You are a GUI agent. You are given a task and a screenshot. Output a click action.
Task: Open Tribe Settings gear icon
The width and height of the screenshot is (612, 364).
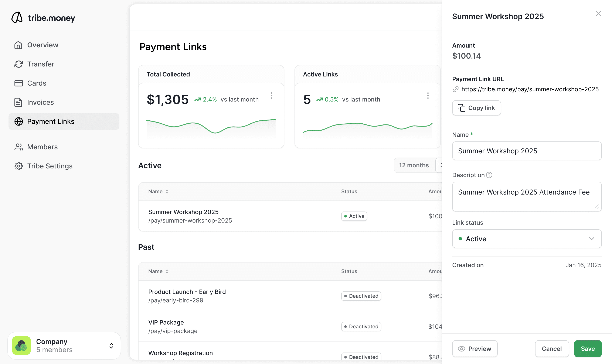click(x=19, y=166)
